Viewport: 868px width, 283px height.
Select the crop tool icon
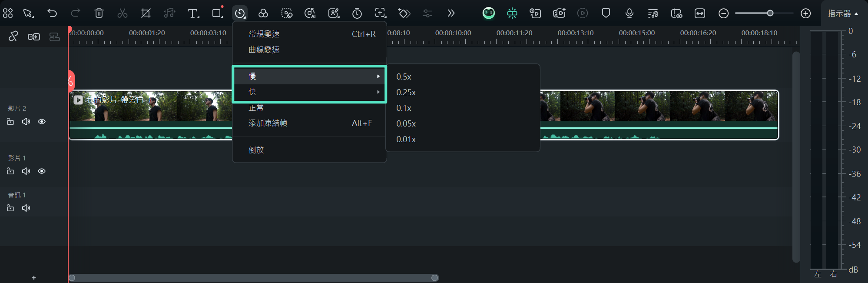[x=146, y=13]
